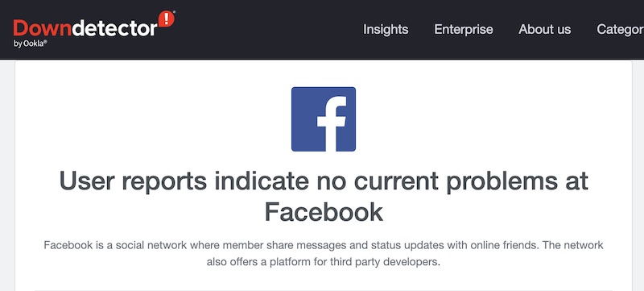Click the Downdetector logo in the header
The image size is (644, 291).
click(x=94, y=29)
